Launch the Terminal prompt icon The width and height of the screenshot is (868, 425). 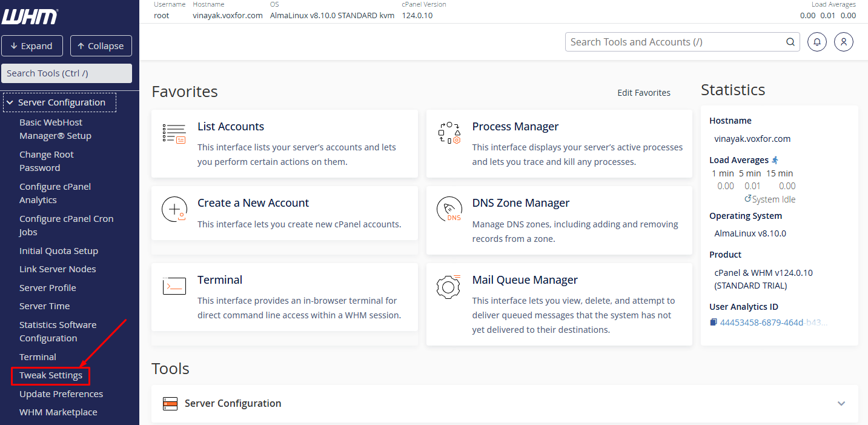pyautogui.click(x=174, y=286)
